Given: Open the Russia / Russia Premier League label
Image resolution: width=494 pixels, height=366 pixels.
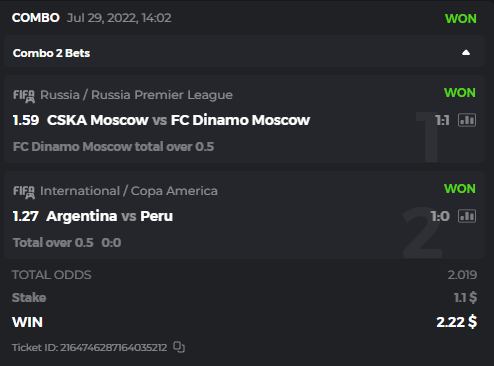Looking at the screenshot, I should point(136,95).
